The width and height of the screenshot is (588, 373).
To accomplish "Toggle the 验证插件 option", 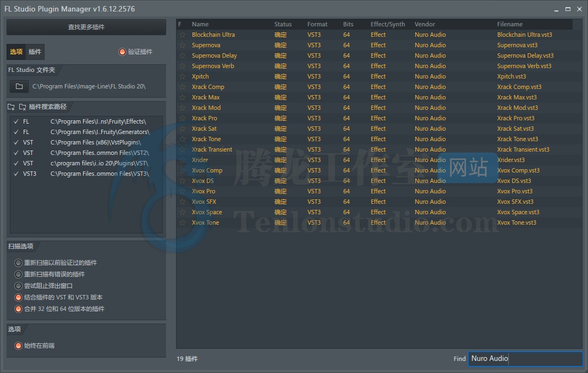I will (x=122, y=52).
